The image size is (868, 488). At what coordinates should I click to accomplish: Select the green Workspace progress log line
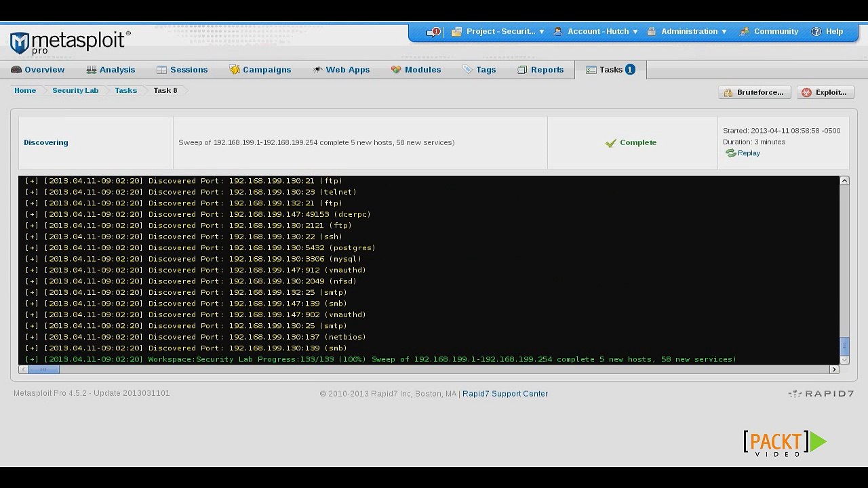tap(380, 359)
